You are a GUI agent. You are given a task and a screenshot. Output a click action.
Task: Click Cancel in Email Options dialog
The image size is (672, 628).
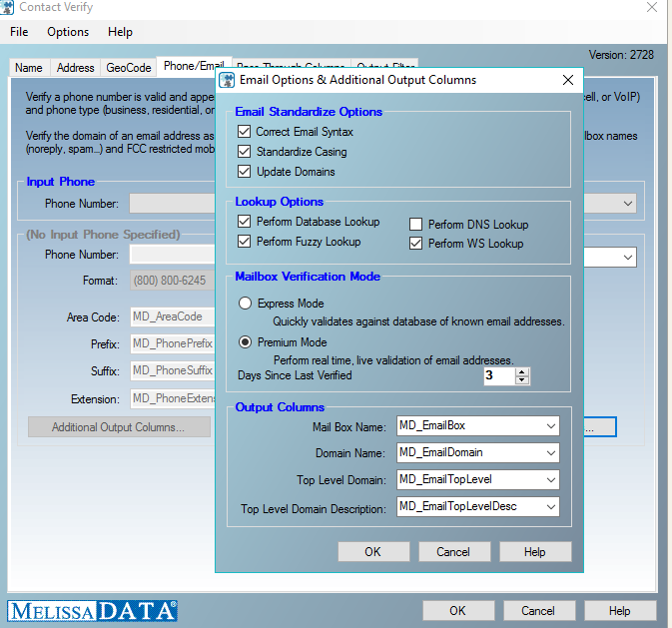[454, 552]
